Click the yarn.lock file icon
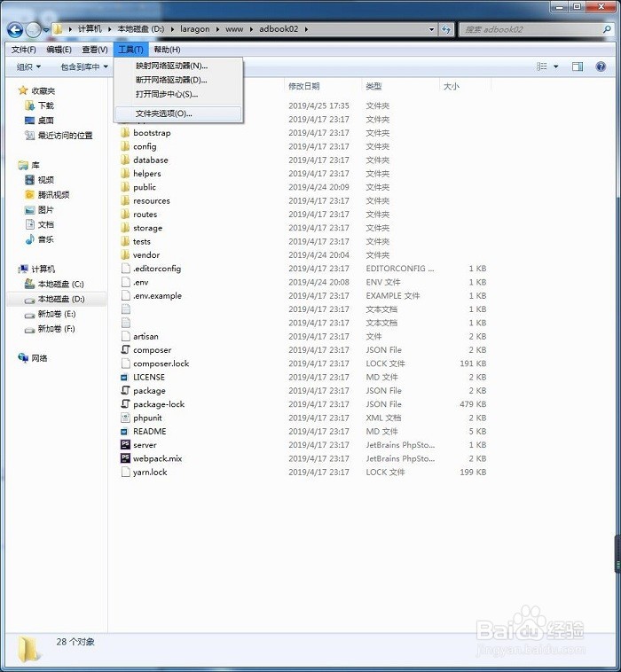Viewport: 621px width, 672px height. [125, 472]
